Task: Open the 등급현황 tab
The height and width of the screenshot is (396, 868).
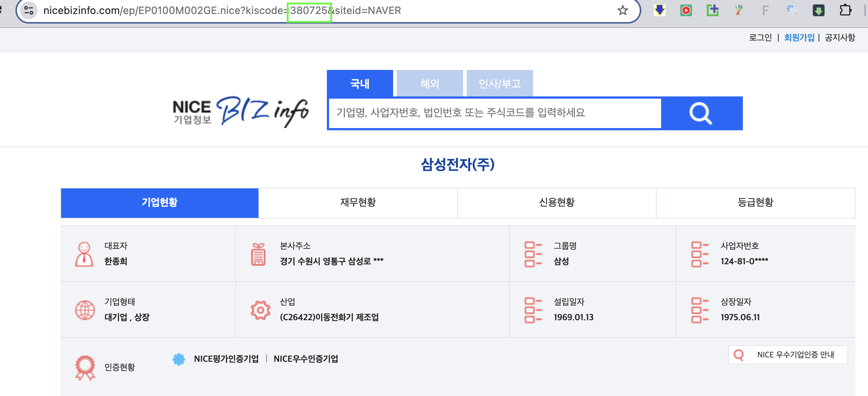Action: pos(756,203)
